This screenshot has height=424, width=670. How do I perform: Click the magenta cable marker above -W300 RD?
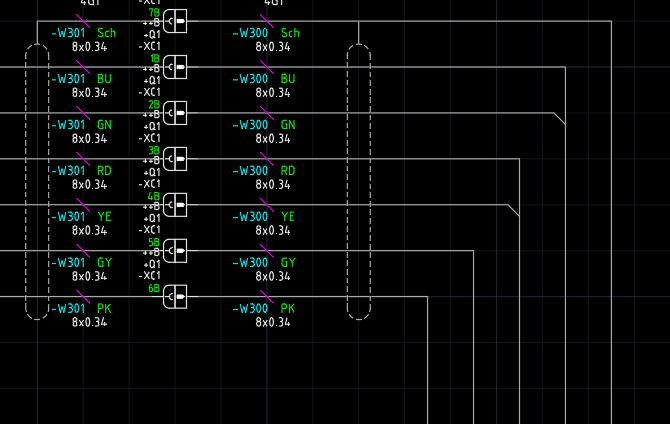click(x=267, y=159)
